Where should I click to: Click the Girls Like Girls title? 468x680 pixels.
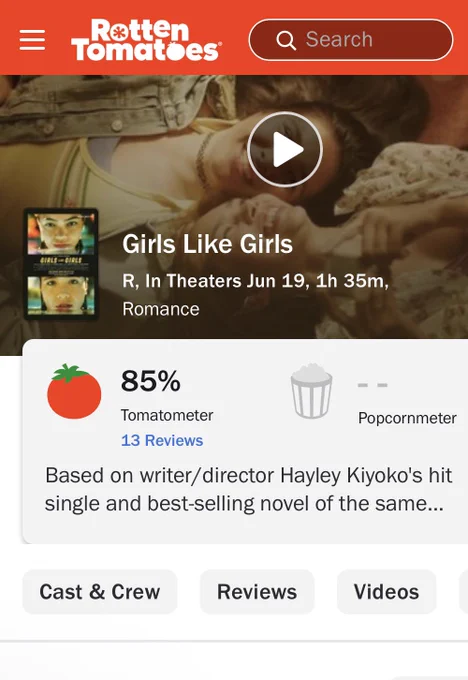pos(207,244)
